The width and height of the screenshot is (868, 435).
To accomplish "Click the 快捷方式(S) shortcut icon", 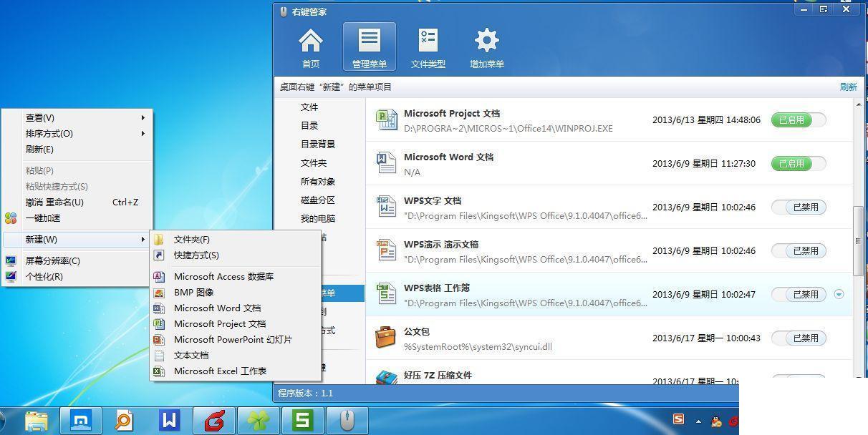I will (x=159, y=255).
